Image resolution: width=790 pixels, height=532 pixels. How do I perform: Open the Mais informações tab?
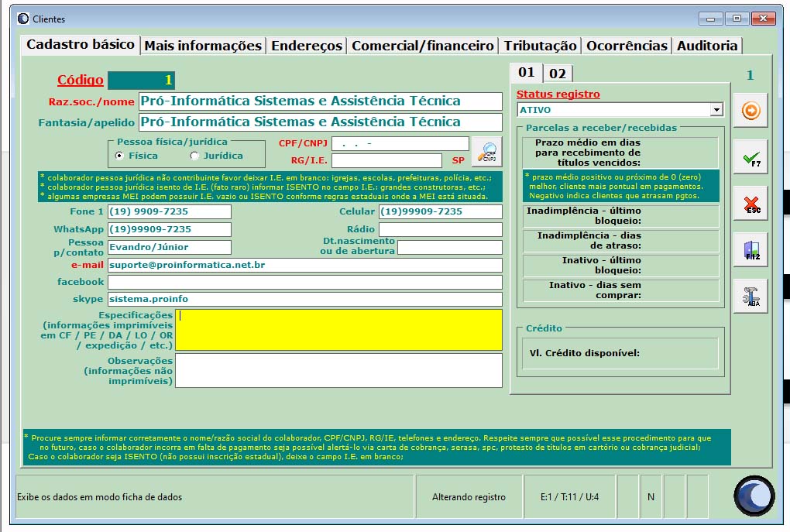click(x=203, y=46)
